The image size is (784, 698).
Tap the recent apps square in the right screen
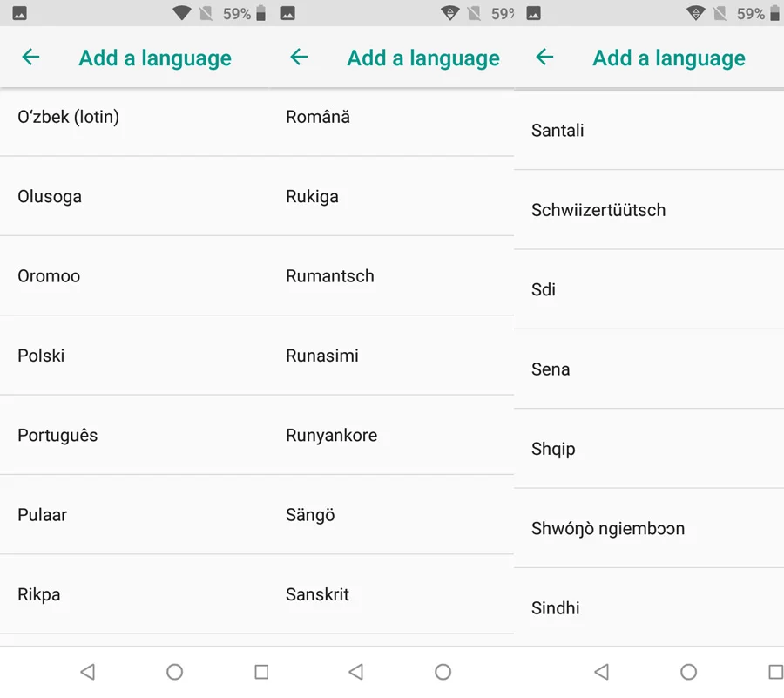(x=776, y=672)
